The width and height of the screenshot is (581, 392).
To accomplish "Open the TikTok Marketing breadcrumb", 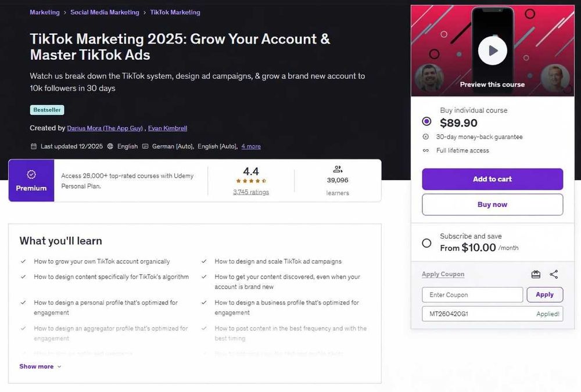I will click(x=175, y=12).
